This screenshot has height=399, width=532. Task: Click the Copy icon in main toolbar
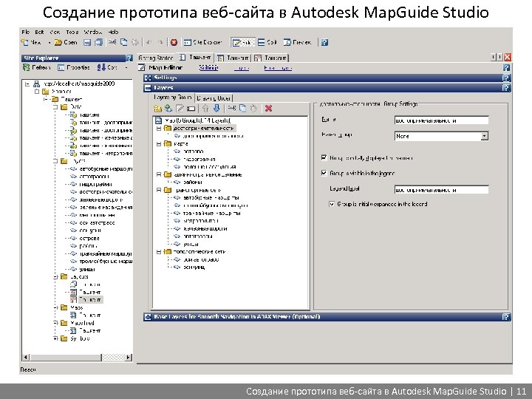coord(124,42)
